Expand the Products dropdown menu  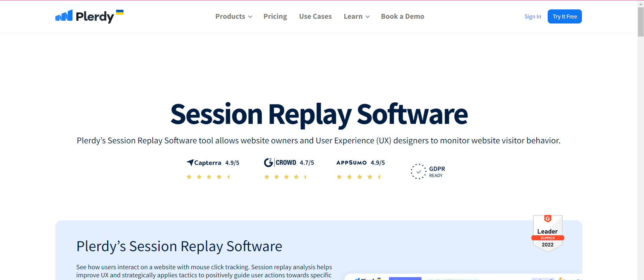[x=230, y=16]
